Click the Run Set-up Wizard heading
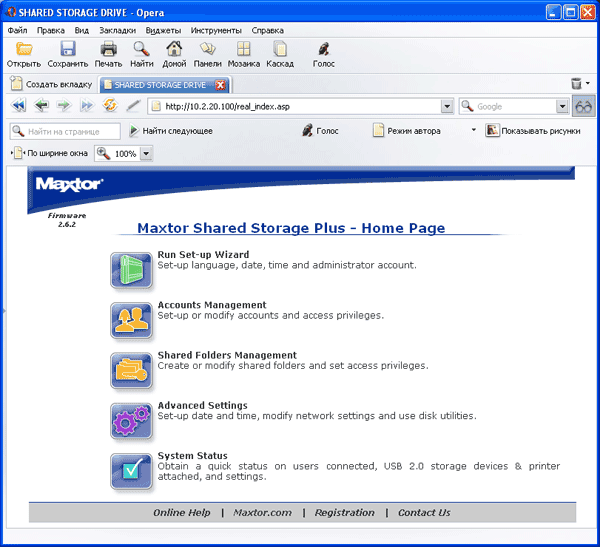Viewport: 600px width, 547px height. point(203,255)
